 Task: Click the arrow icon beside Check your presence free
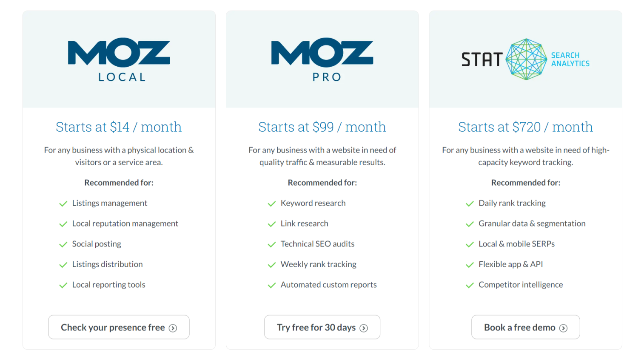click(x=173, y=328)
